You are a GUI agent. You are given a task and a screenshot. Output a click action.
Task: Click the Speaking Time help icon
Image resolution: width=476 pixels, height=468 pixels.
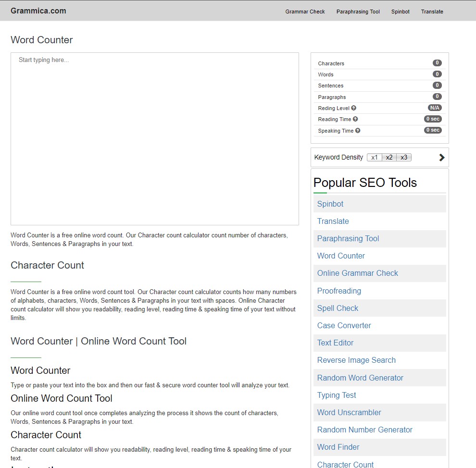click(358, 131)
